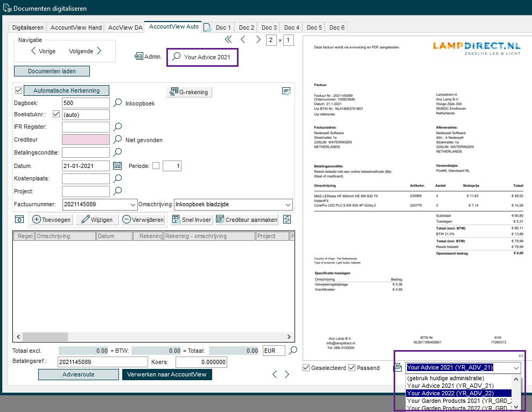
Task: Click the grid settings icon left of Toevoegen
Action: point(19,220)
